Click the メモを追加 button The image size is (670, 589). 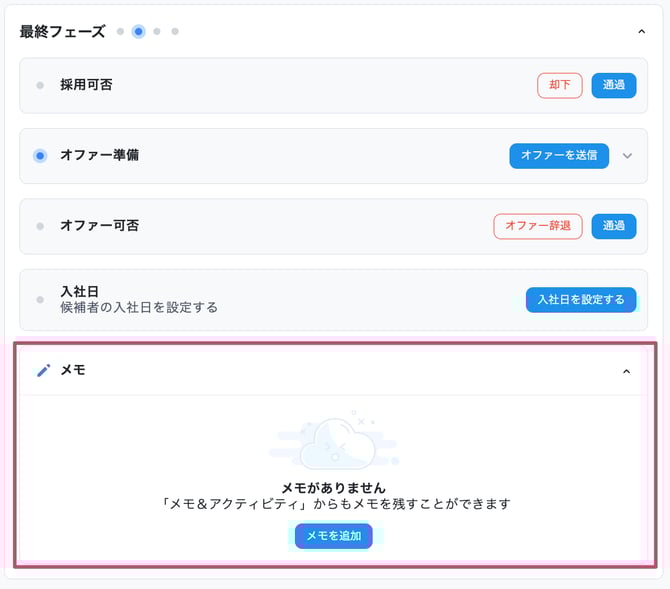(334, 536)
